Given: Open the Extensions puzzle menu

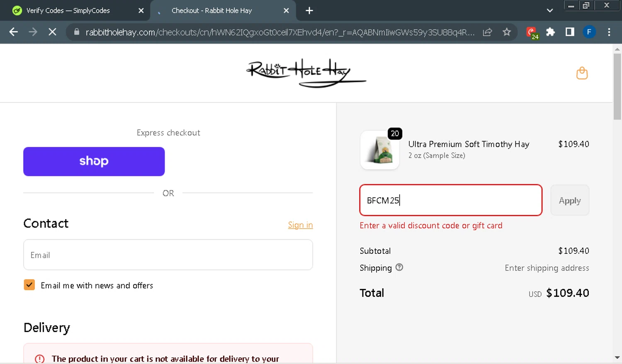Looking at the screenshot, I should tap(550, 32).
